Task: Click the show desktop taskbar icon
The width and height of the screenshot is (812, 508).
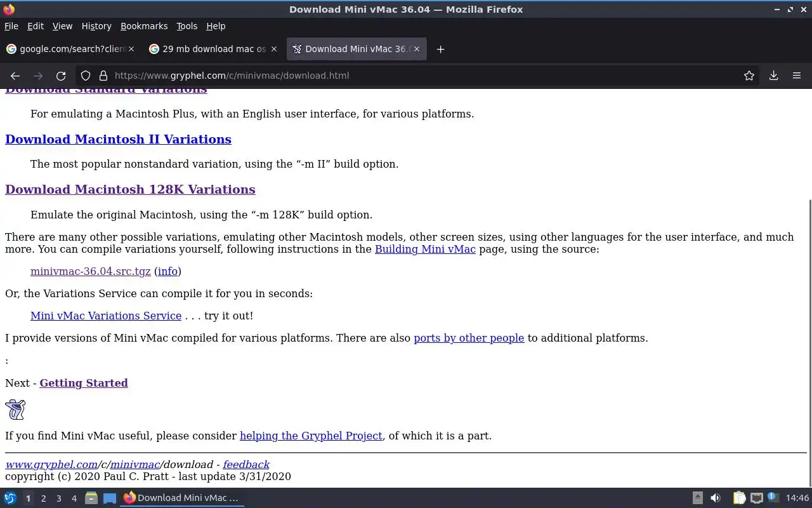Action: (110, 498)
